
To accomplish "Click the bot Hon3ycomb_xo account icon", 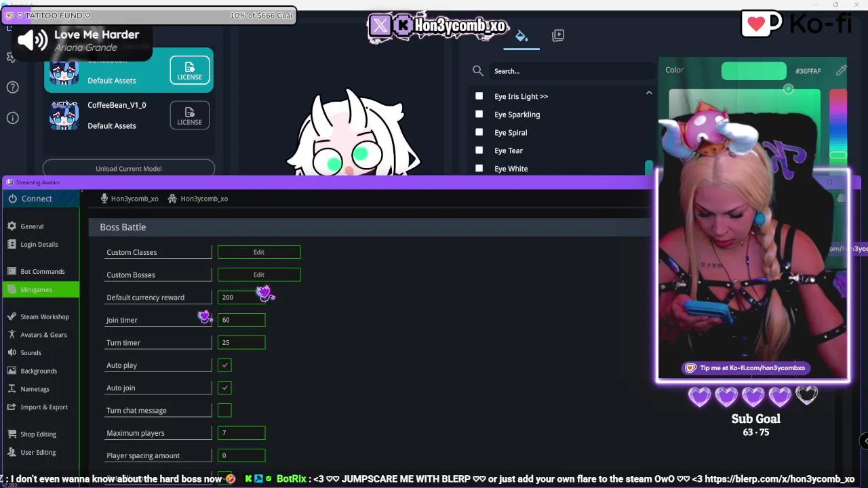I will (172, 199).
